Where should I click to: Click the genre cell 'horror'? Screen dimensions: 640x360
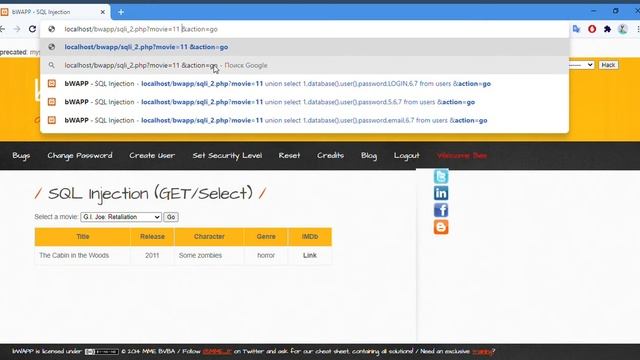point(266,256)
